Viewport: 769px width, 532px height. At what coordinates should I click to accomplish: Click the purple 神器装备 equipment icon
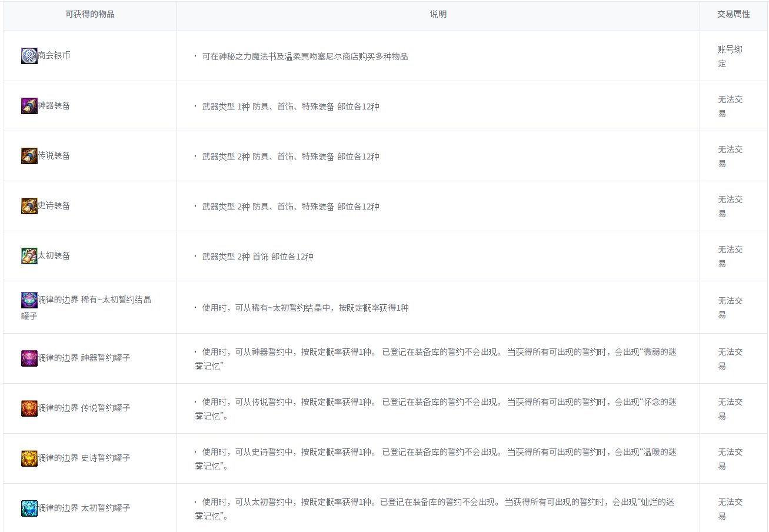coord(29,106)
